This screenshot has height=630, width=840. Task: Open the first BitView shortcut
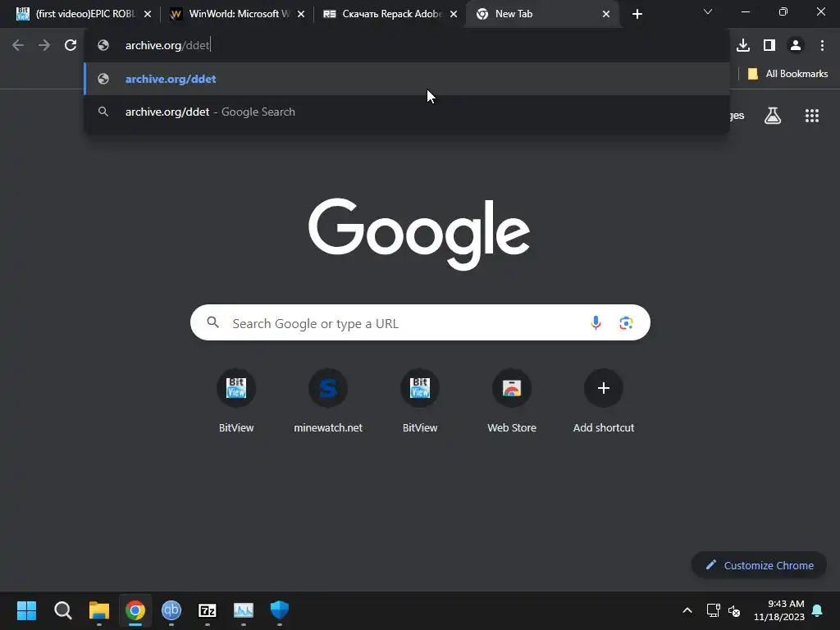click(x=236, y=400)
